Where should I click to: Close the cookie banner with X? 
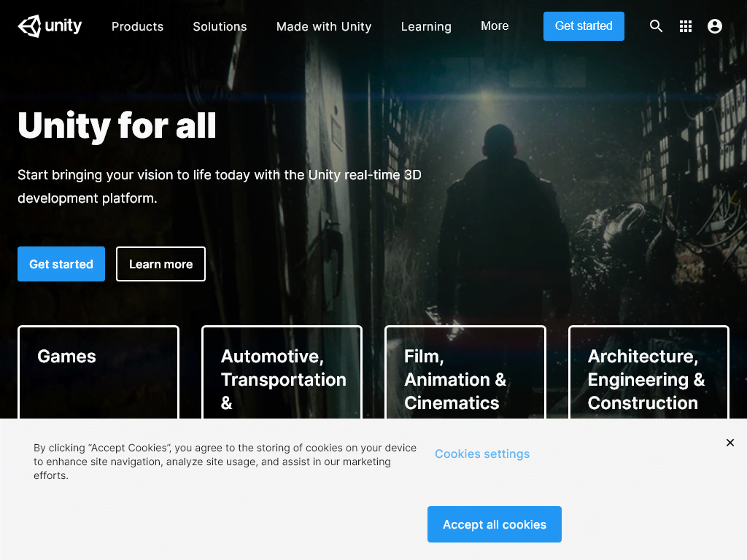click(730, 443)
